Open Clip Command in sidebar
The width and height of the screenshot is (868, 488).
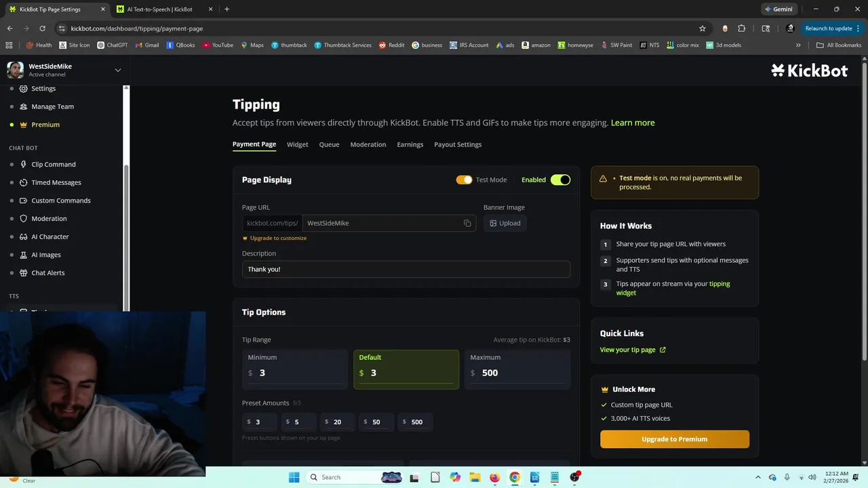click(54, 164)
